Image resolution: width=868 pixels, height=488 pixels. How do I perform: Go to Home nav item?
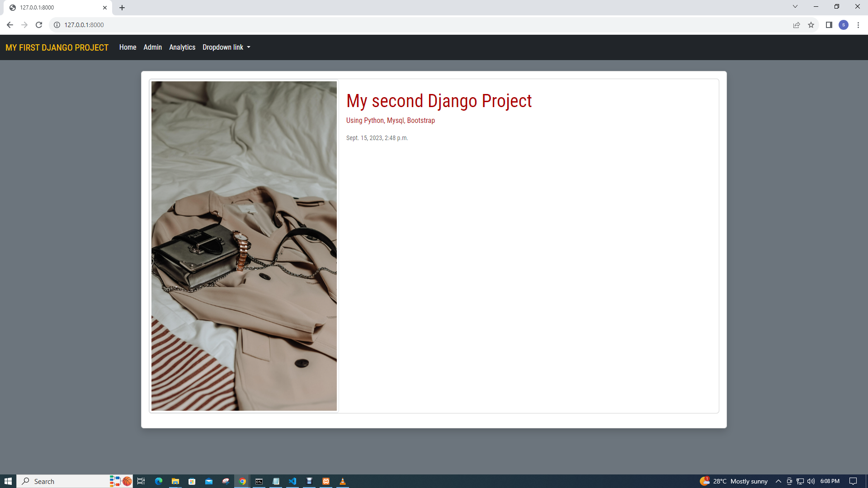coord(127,47)
